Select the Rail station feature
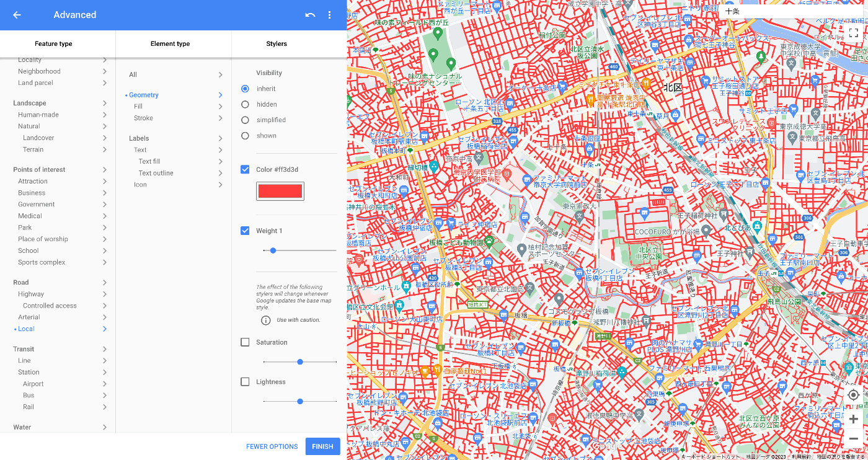 [29, 407]
